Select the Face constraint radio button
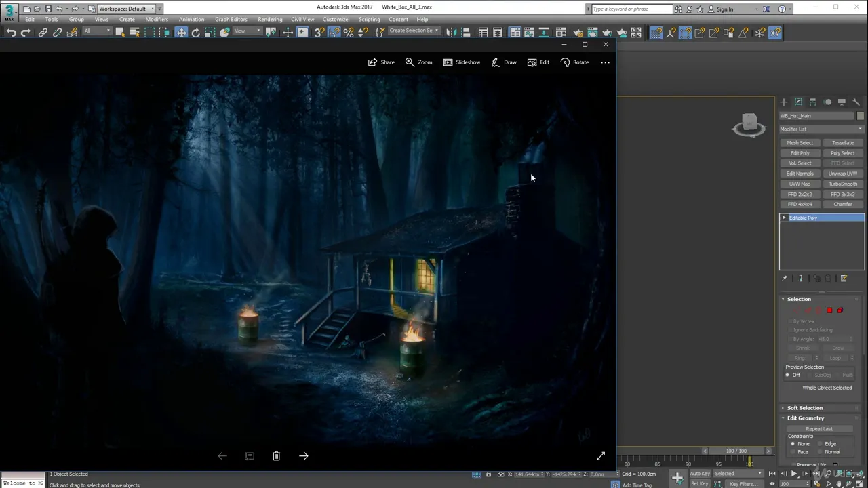This screenshot has height=488, width=868. tap(793, 452)
